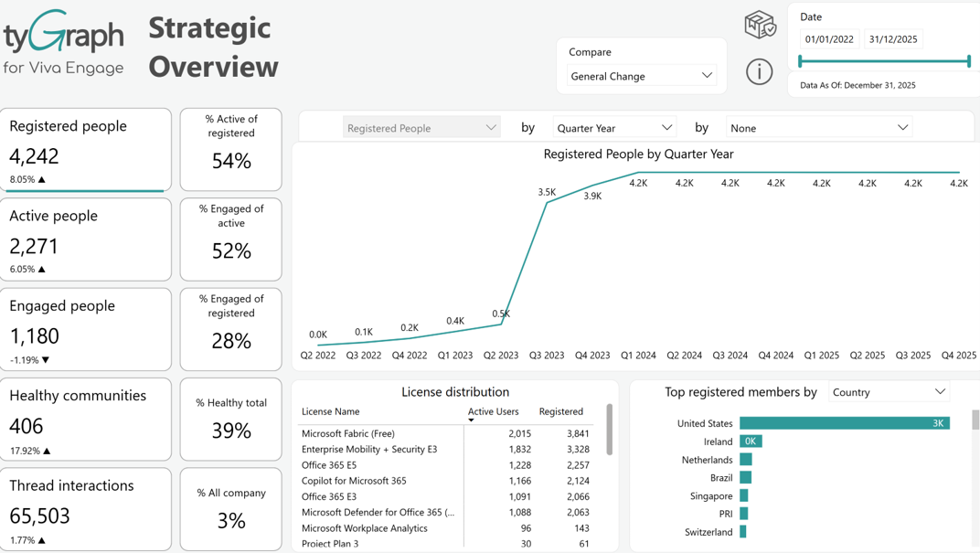The image size is (980, 553).
Task: Open the Country dropdown
Action: tap(889, 392)
